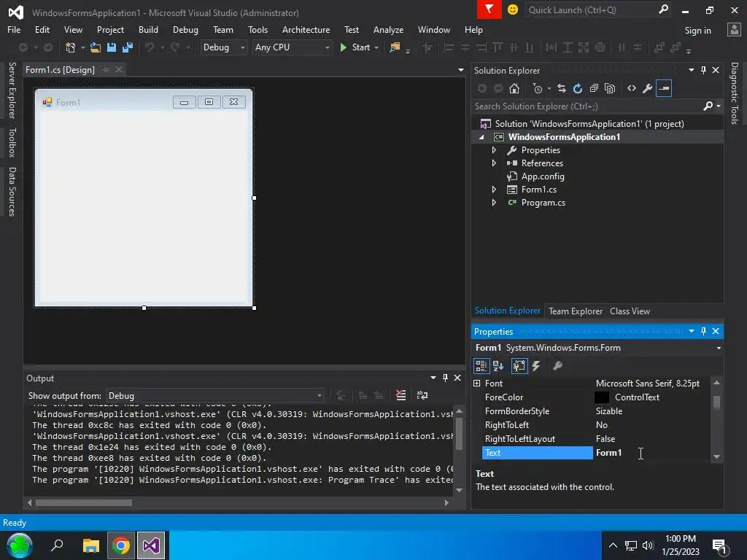Open Pending Changes Filter in Solution Explorer
747x560 pixels.
pyautogui.click(x=538, y=88)
